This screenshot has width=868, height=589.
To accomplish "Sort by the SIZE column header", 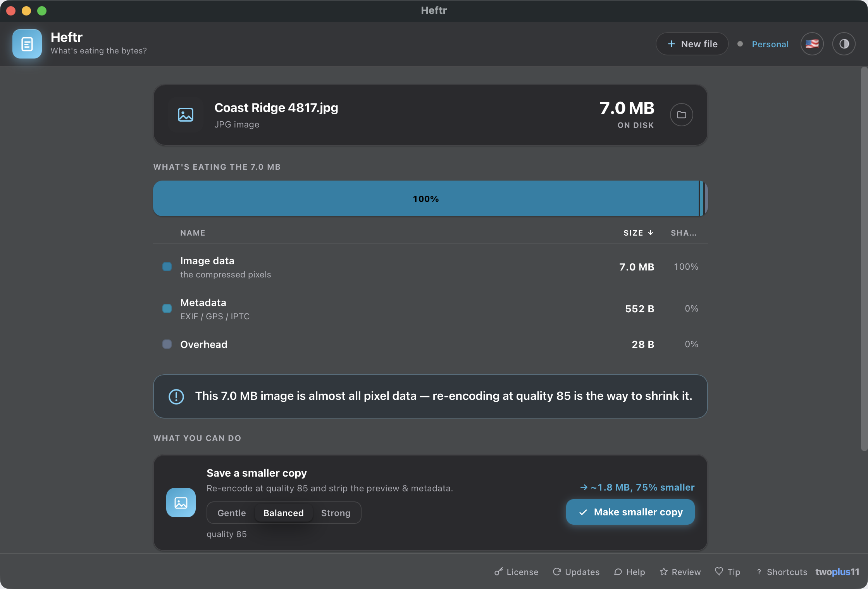I will [639, 233].
